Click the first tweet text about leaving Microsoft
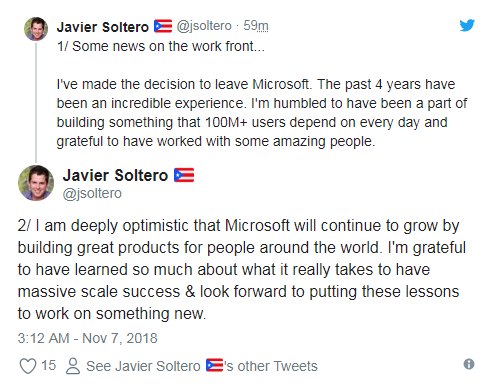Viewport: 491px width, 384px height. (x=262, y=113)
